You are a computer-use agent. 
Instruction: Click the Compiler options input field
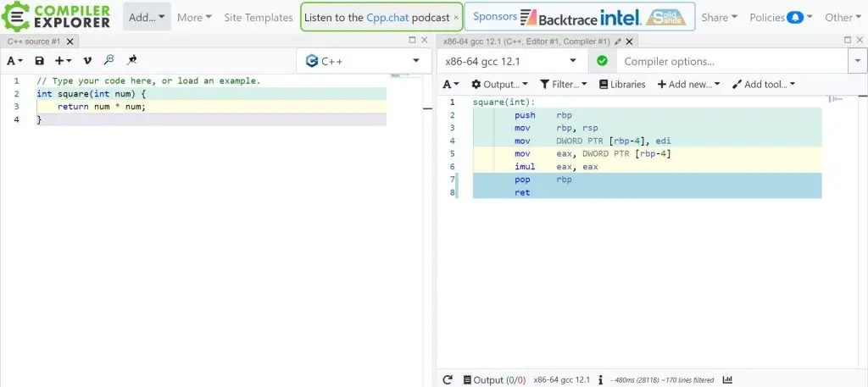[732, 61]
